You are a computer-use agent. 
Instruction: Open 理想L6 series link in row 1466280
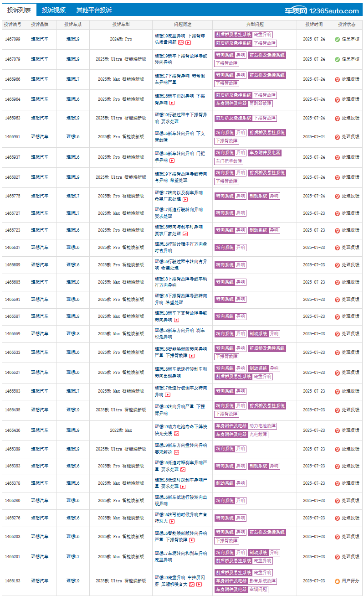(73, 501)
